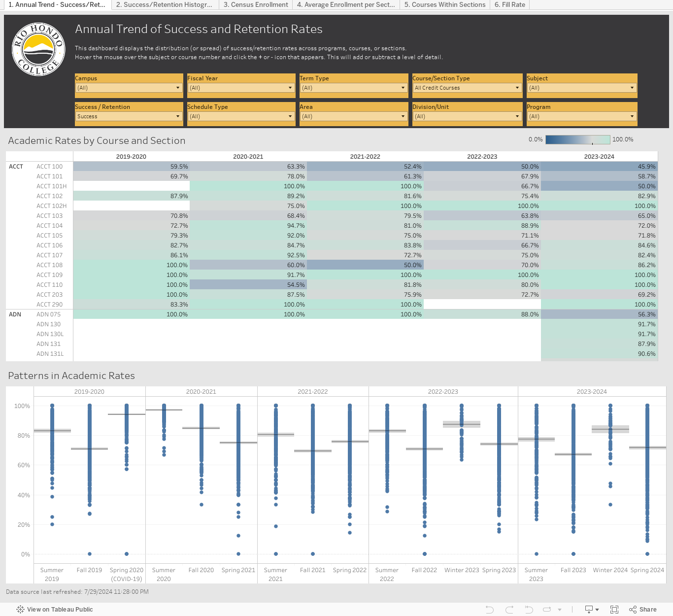Screen dimensions: 673x616
Task: Select Winter 2024 average reference band
Action: (x=610, y=429)
